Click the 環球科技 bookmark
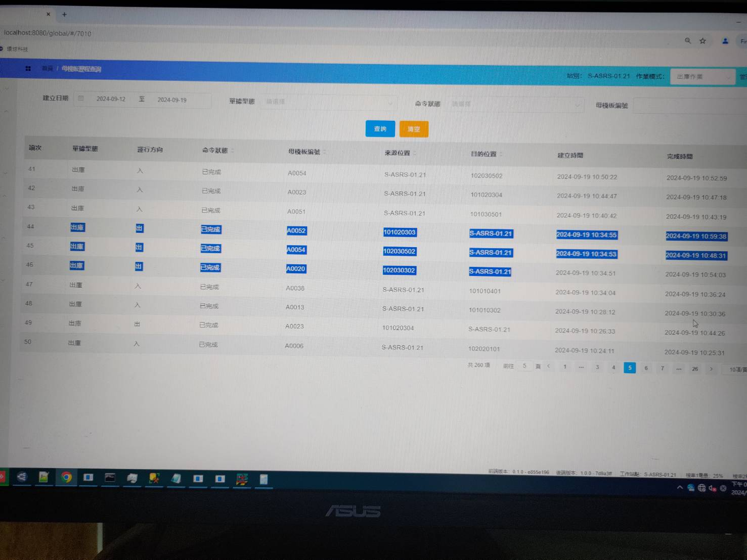This screenshot has width=747, height=560. pos(17,49)
